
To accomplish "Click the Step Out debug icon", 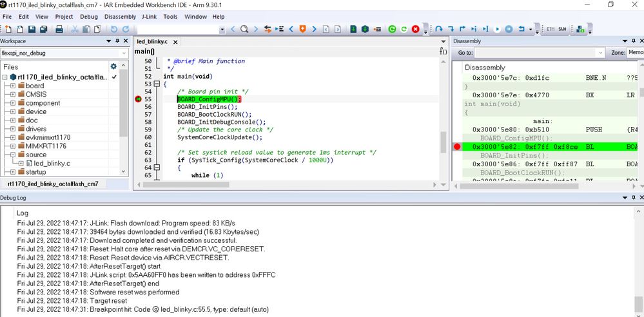I will click(x=462, y=29).
